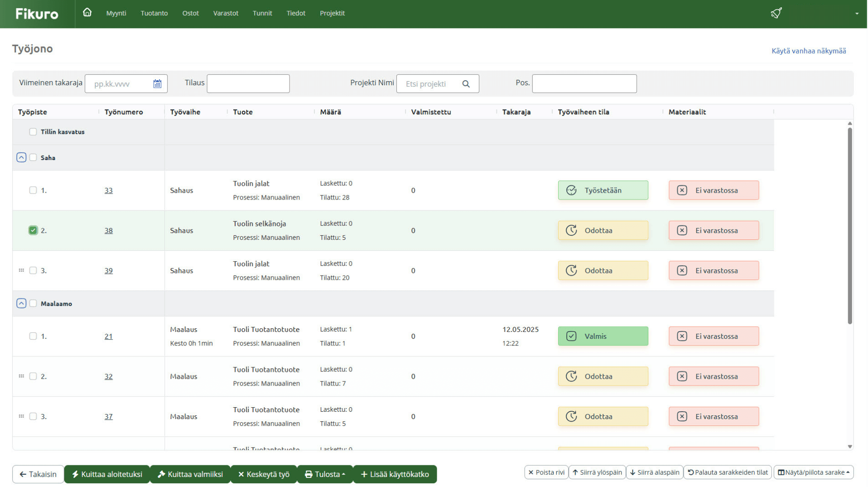Open the Tulosta dropdown menu
868x487 pixels.
coord(325,474)
